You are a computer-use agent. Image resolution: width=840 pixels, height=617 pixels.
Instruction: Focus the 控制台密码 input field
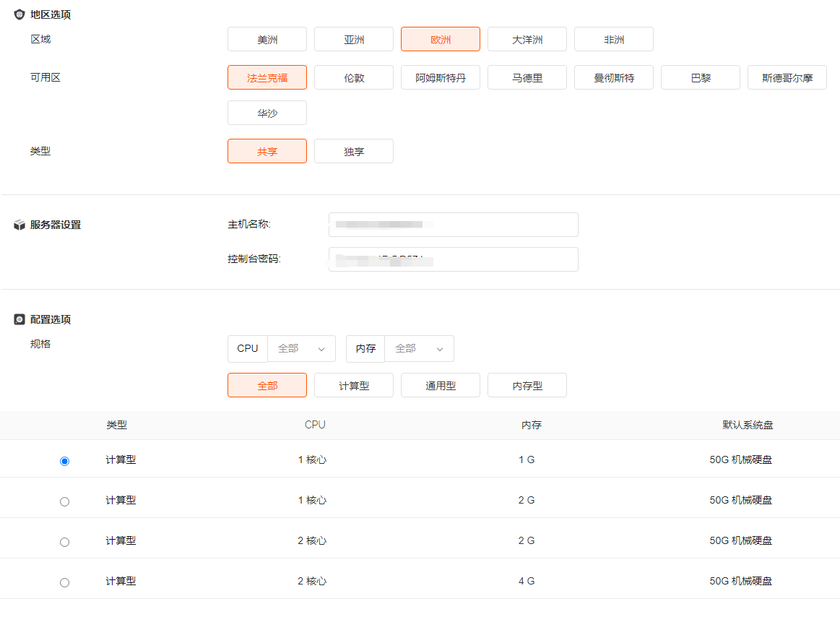point(453,259)
